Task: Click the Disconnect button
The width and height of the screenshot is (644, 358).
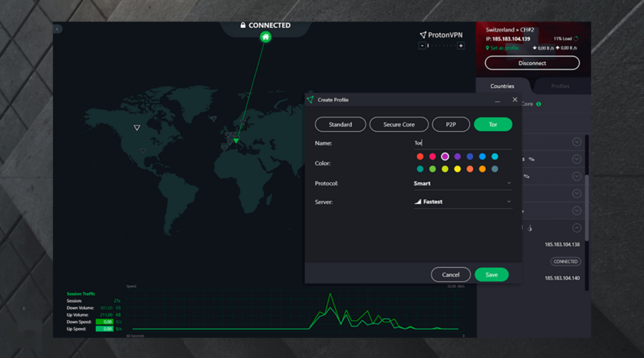Action: pos(532,63)
